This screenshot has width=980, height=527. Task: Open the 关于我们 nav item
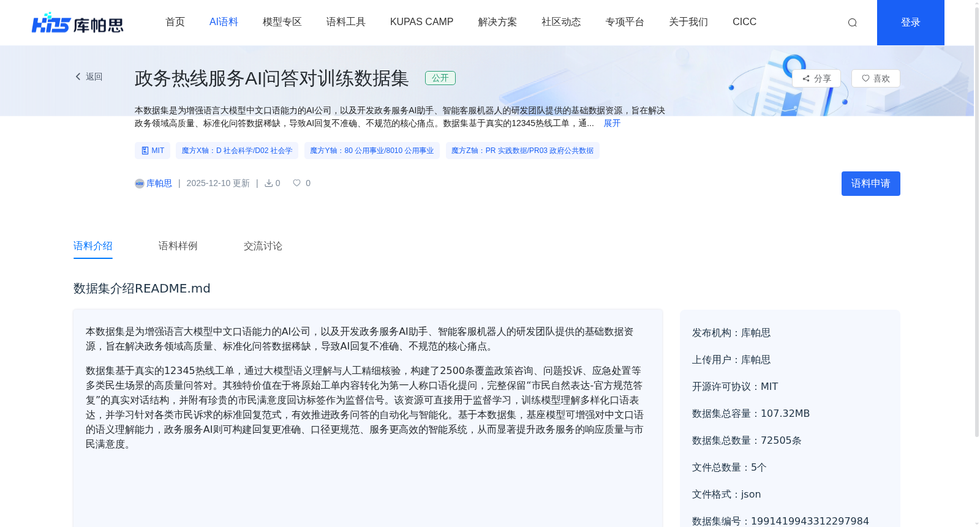(688, 22)
